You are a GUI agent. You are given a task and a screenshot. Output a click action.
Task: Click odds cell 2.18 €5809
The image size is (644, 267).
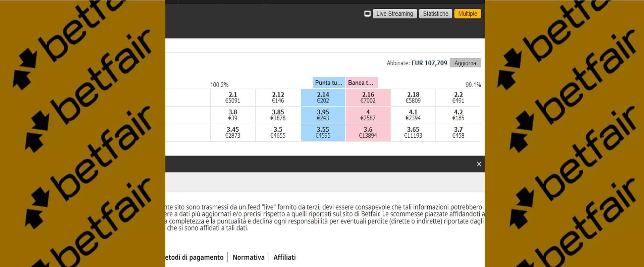click(x=413, y=97)
